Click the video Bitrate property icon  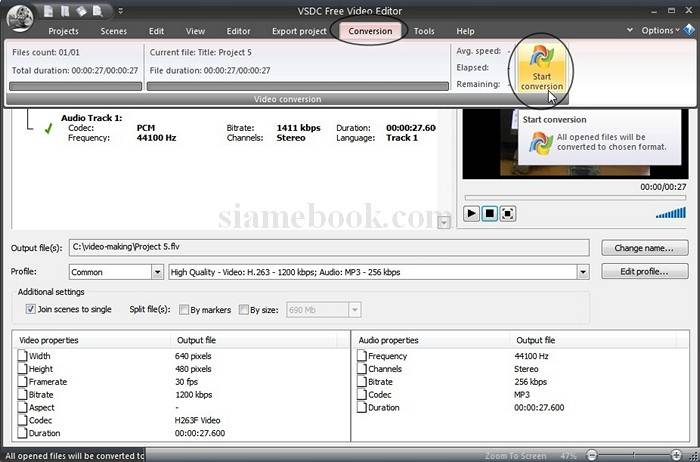(x=22, y=395)
